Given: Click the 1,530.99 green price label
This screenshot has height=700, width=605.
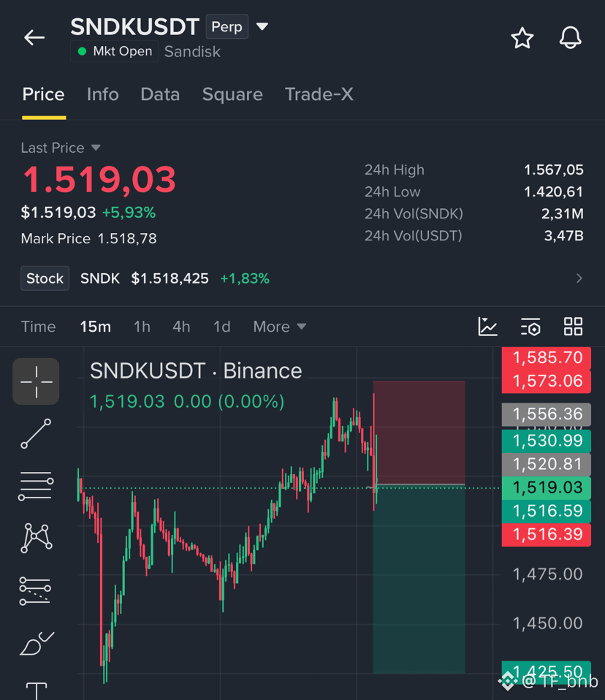Looking at the screenshot, I should 547,441.
